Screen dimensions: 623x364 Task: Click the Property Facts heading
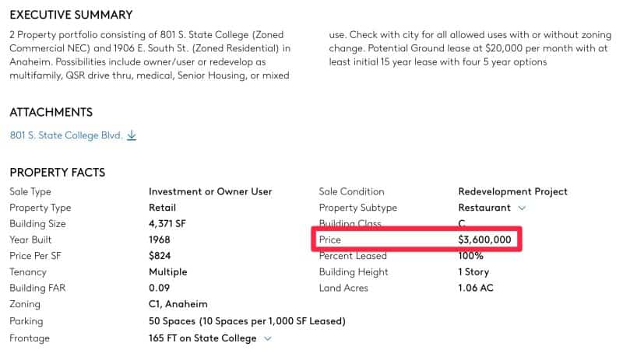(57, 172)
